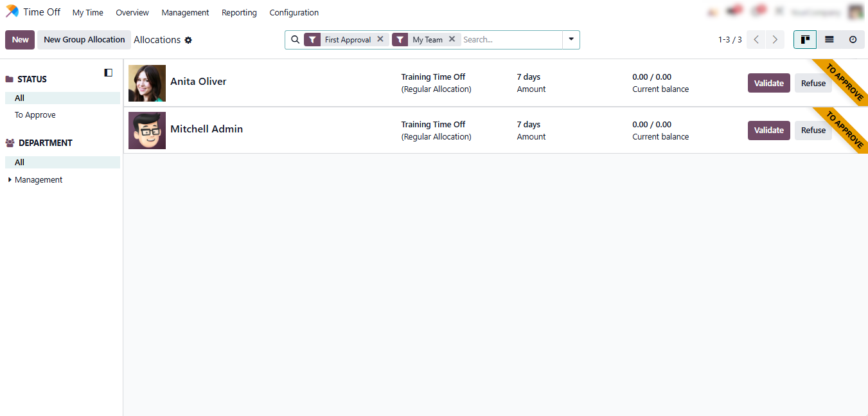The height and width of the screenshot is (416, 868).
Task: Remove the My Team filter
Action: (x=452, y=39)
